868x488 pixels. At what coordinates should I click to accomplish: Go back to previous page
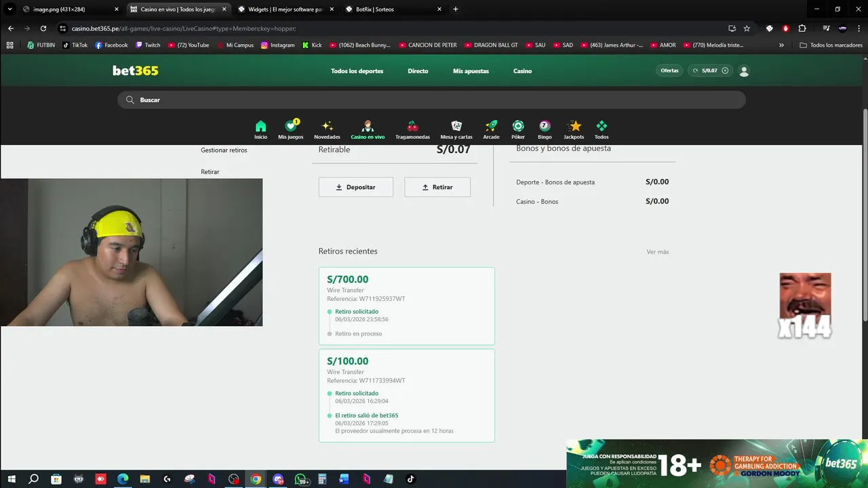[11, 28]
